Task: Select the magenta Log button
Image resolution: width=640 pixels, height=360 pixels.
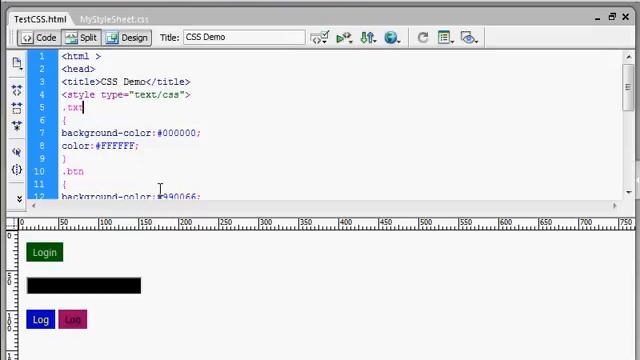Action: (x=73, y=320)
